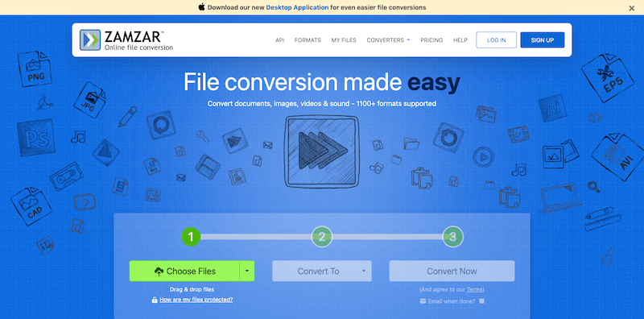This screenshot has width=644, height=319.
Task: Click the SIGN UP button
Action: (x=542, y=40)
